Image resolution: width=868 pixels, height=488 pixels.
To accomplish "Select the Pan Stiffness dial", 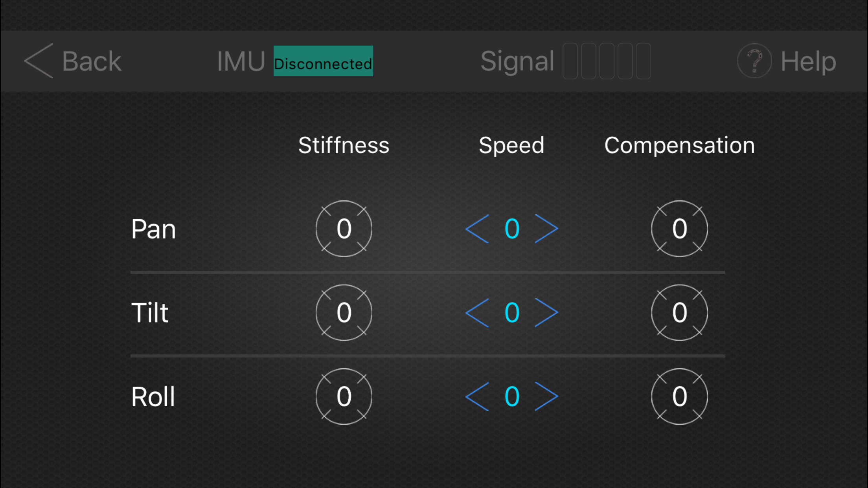I will click(x=344, y=229).
